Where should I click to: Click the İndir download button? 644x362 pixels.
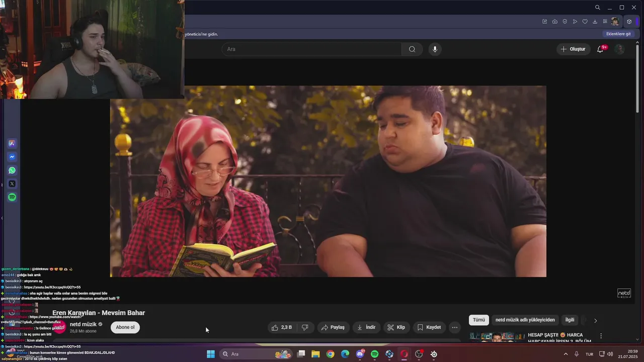pos(366,327)
